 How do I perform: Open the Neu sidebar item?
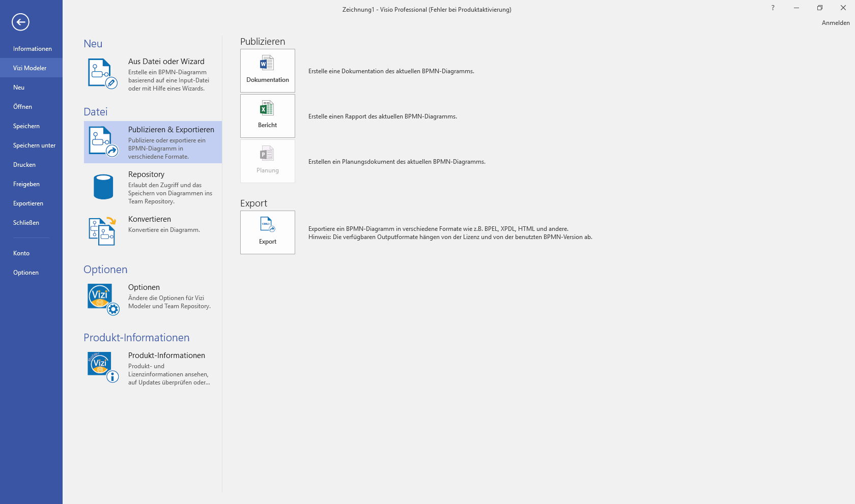coord(31,87)
